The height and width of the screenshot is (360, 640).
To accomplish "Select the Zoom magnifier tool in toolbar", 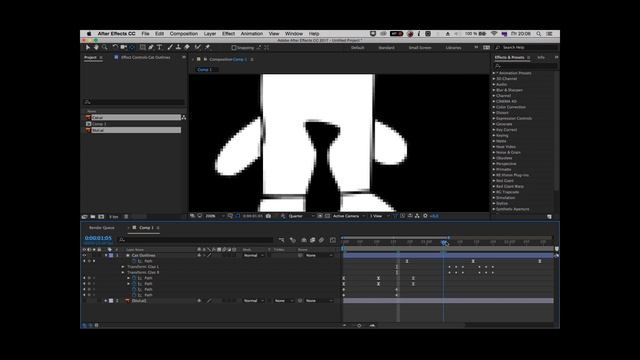I will [105, 48].
